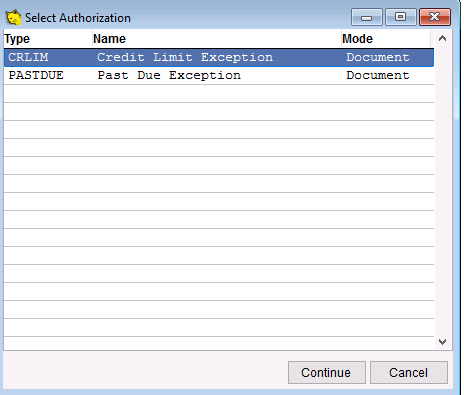Click the Continue button

click(x=327, y=372)
